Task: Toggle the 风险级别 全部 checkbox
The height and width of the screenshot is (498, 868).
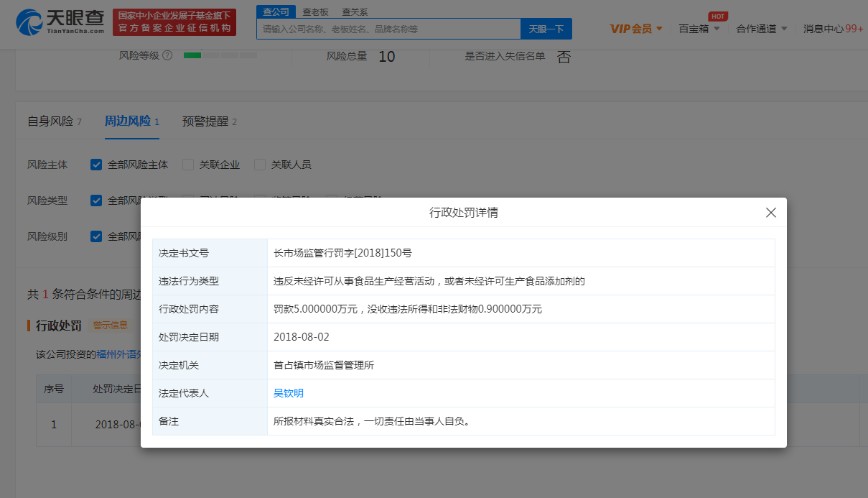Action: click(96, 236)
